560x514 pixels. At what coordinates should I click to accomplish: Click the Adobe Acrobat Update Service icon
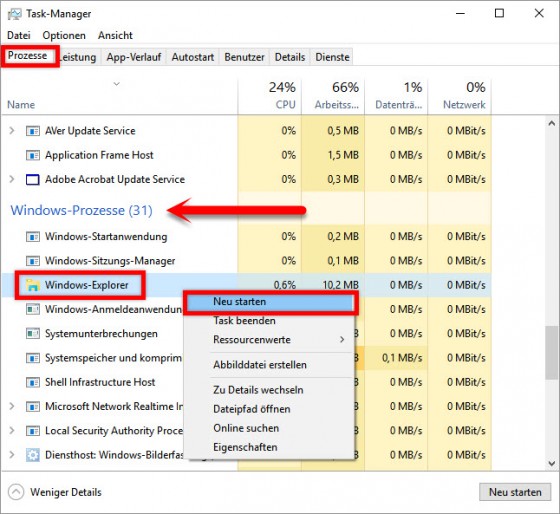coord(33,179)
